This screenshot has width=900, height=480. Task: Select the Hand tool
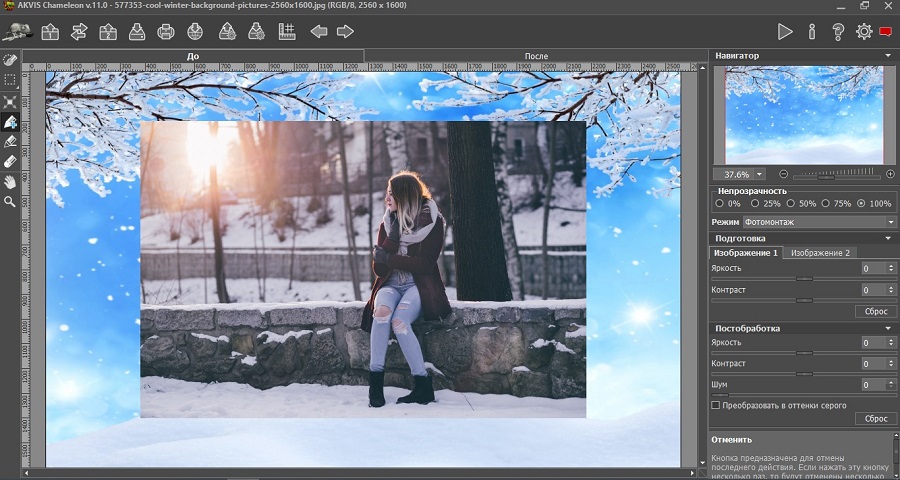coord(10,182)
